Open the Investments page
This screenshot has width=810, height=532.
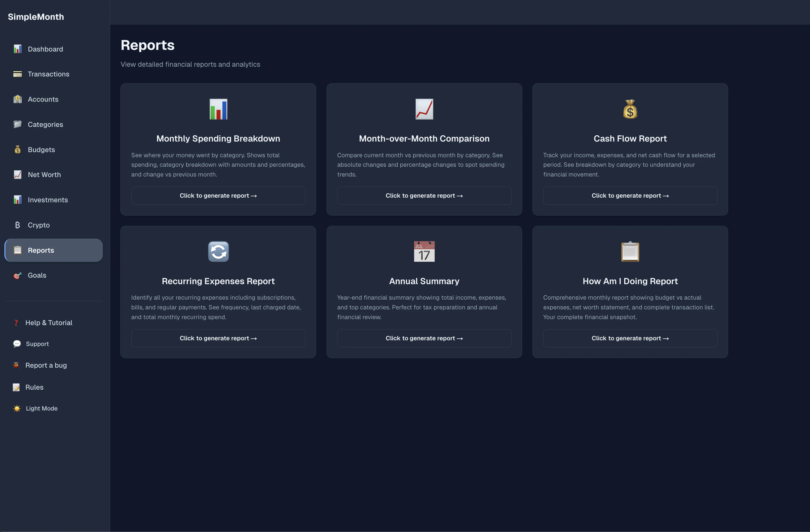48,200
